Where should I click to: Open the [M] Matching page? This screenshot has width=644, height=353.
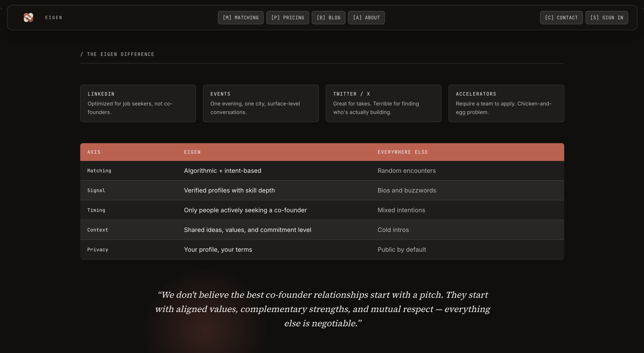click(x=240, y=18)
